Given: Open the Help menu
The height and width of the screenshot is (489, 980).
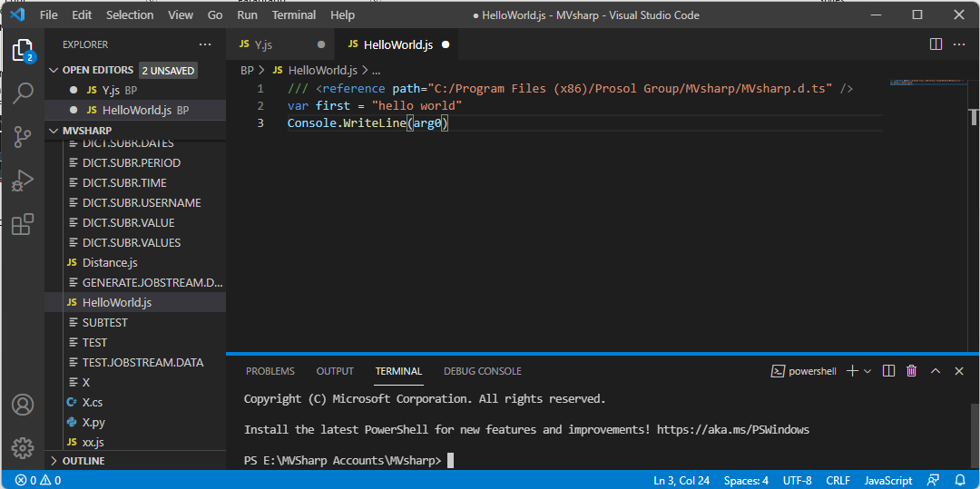Looking at the screenshot, I should click(x=342, y=15).
